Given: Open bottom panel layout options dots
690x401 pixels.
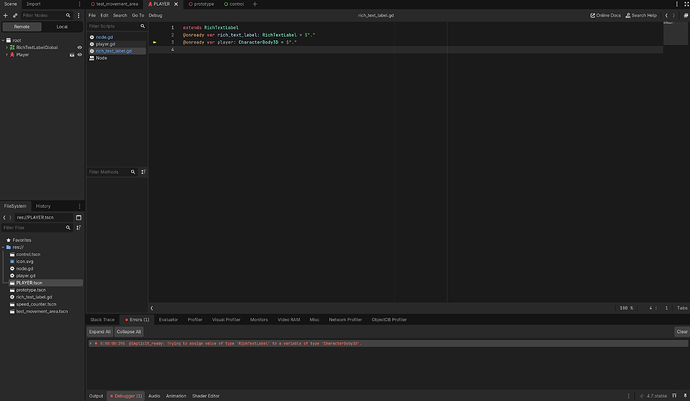Looking at the screenshot, I should (628, 396).
